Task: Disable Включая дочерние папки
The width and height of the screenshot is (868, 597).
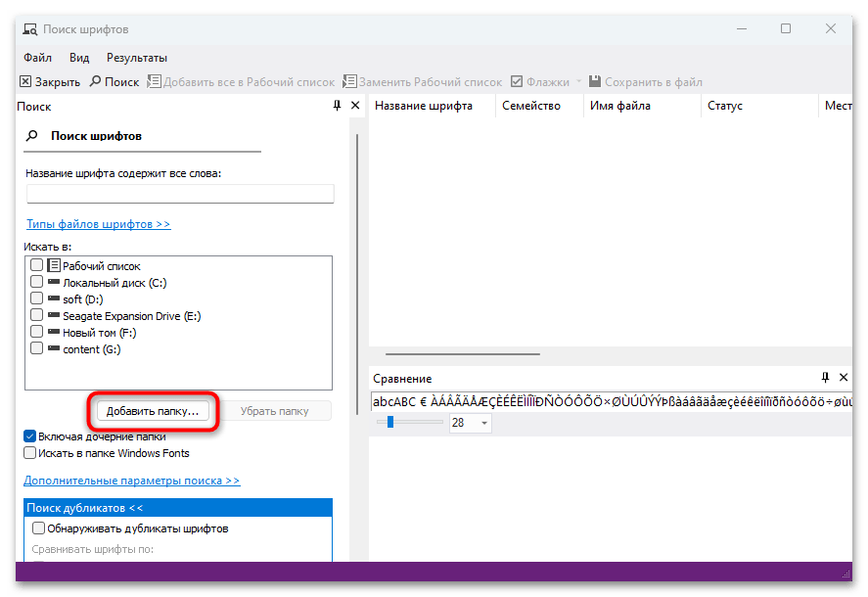Action: coord(30,436)
